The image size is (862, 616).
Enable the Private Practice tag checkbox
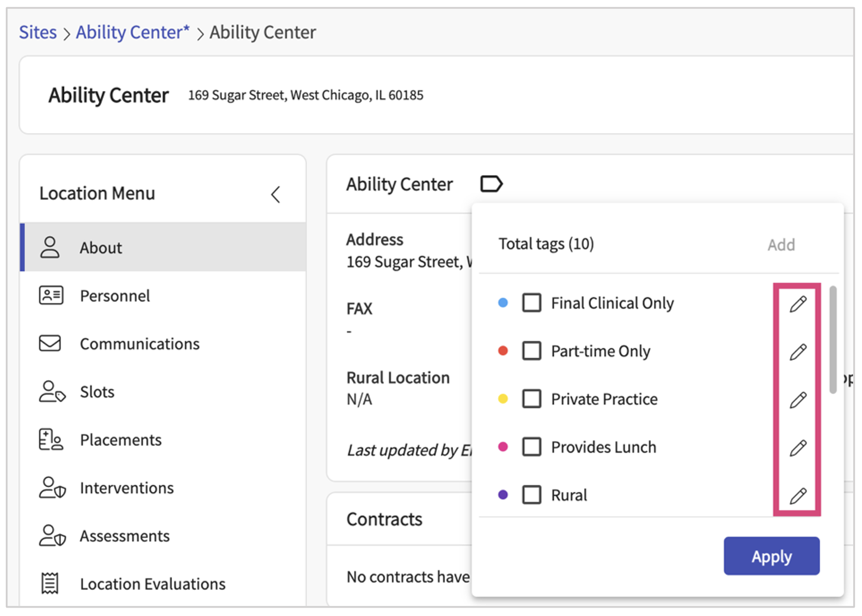point(531,398)
